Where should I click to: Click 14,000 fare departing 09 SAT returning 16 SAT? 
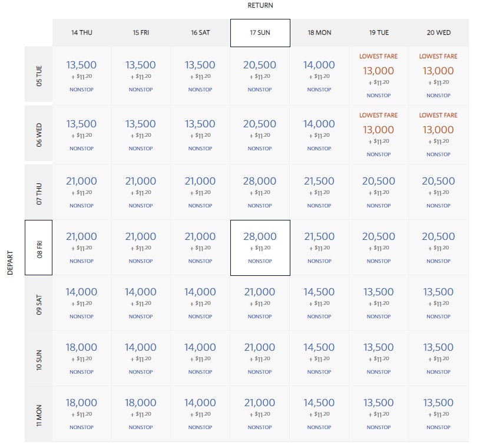[200, 302]
